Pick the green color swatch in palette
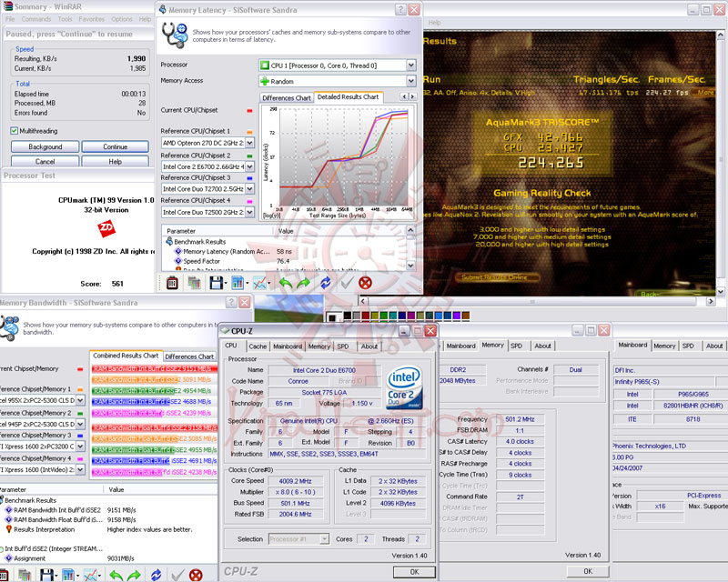728x582 pixels. click(383, 316)
